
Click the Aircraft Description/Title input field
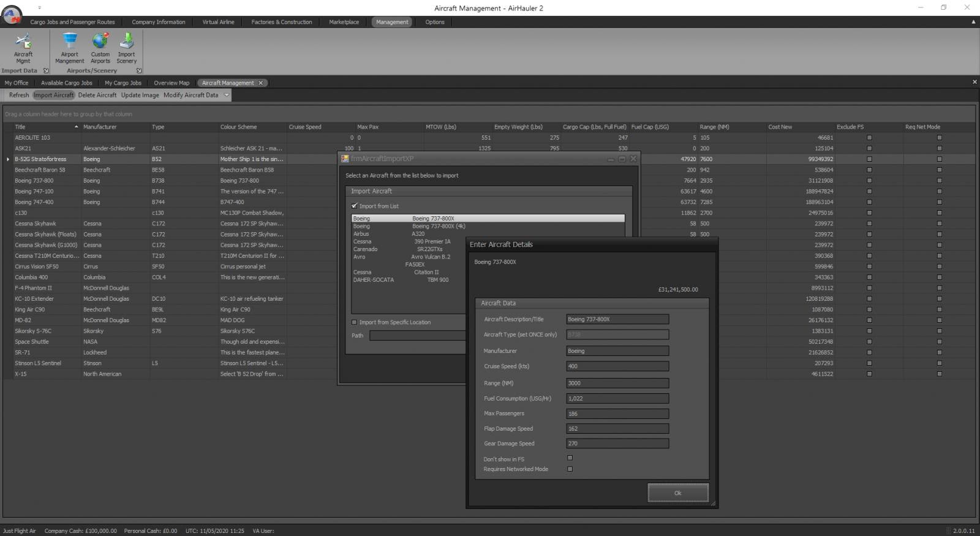point(617,319)
